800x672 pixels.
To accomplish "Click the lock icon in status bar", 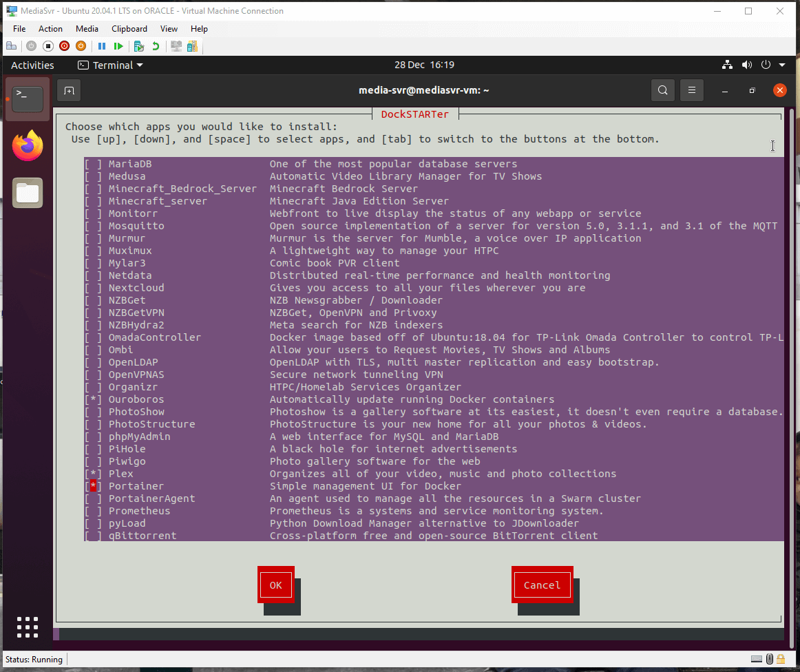I will click(x=781, y=659).
